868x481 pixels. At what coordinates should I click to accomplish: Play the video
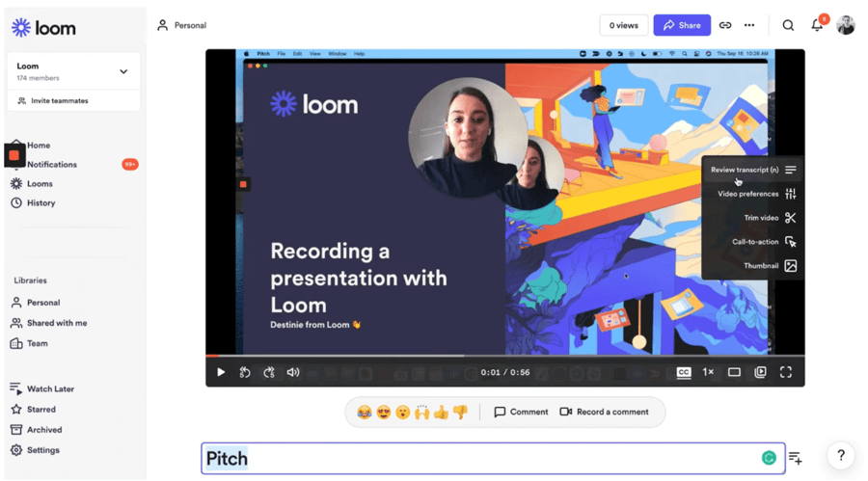click(221, 372)
